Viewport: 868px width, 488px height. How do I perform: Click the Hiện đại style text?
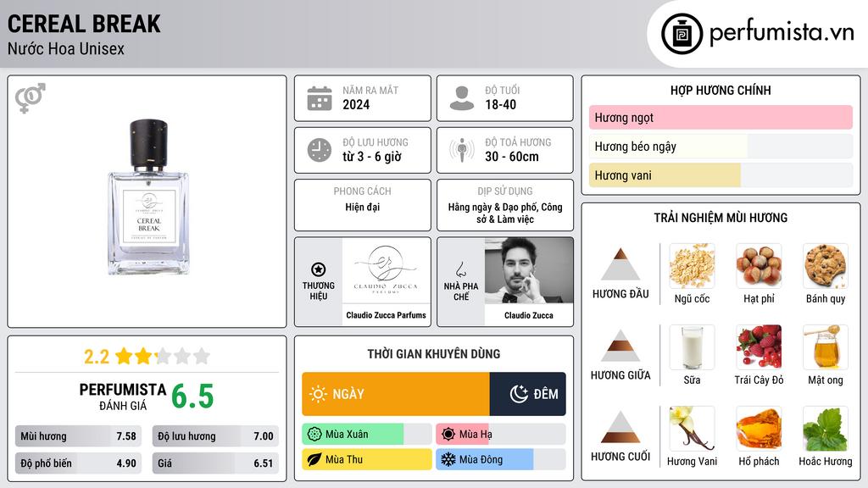pos(363,207)
